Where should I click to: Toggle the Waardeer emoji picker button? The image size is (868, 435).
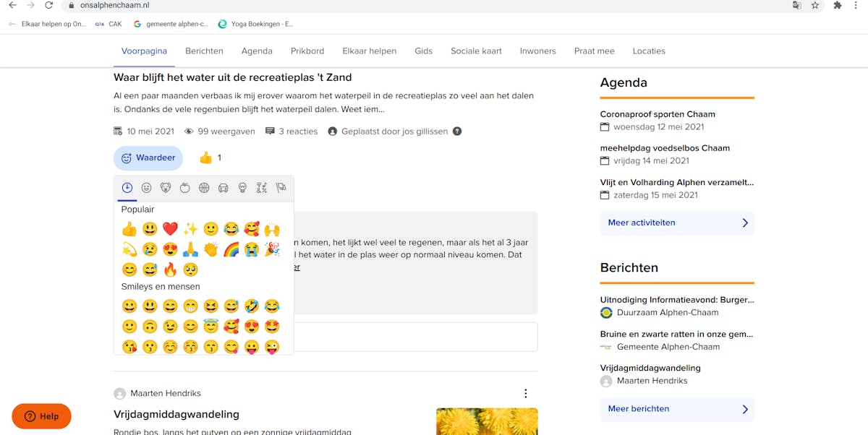tap(148, 158)
